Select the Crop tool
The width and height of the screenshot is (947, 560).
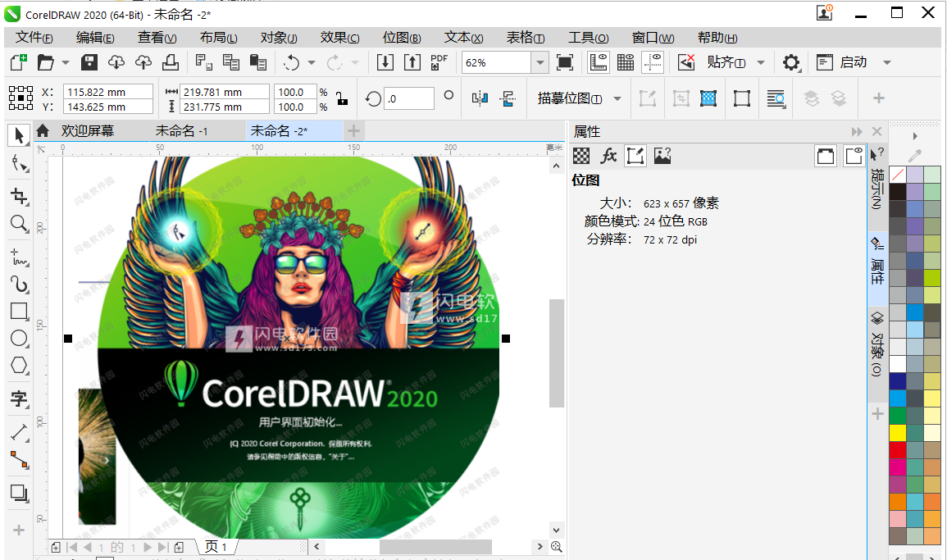(x=19, y=196)
